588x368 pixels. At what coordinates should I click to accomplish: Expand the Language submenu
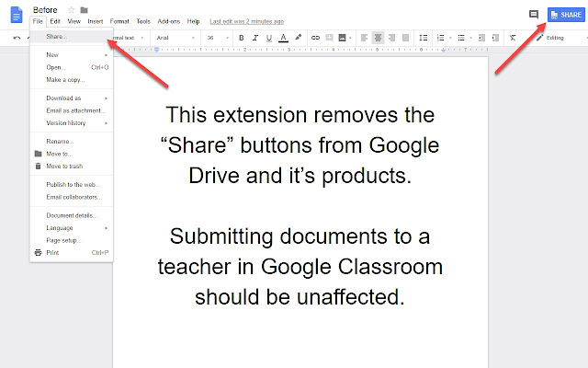coord(72,227)
